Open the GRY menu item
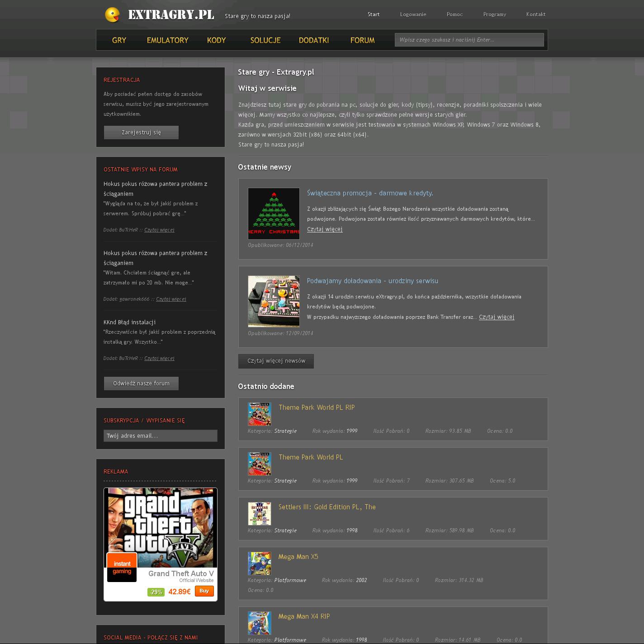Image resolution: width=644 pixels, height=644 pixels. coord(119,40)
